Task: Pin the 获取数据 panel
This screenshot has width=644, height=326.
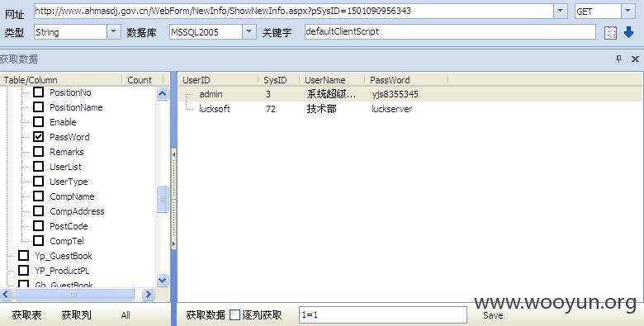Action: 619,59
